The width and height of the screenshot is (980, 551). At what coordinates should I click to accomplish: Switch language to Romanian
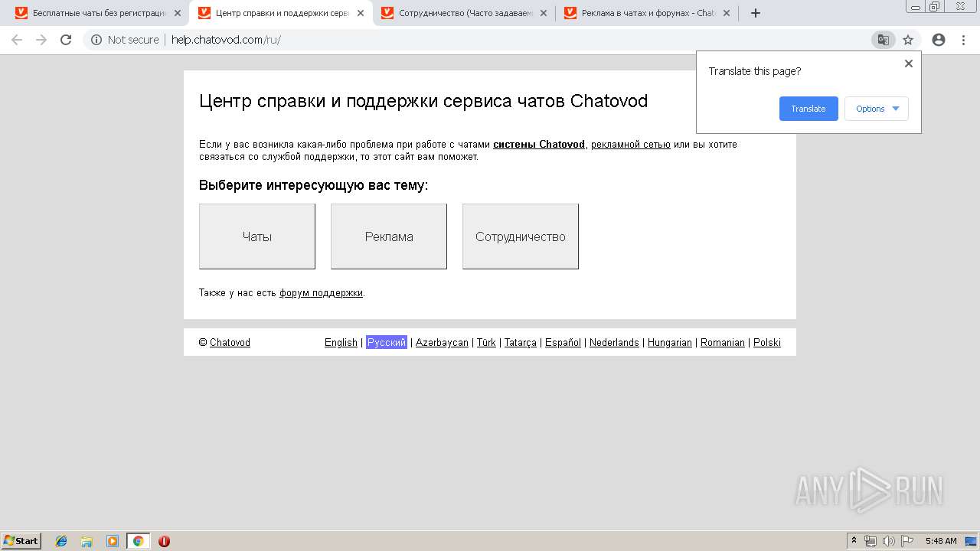point(723,342)
